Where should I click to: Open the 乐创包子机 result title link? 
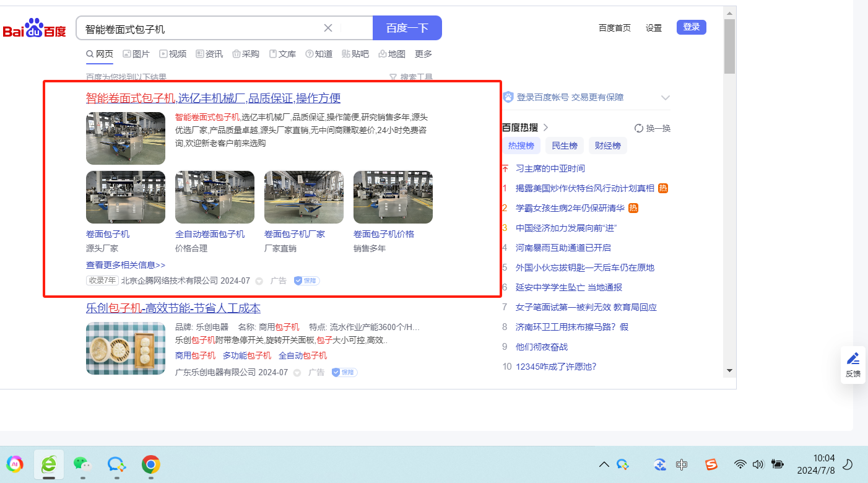[x=173, y=308]
